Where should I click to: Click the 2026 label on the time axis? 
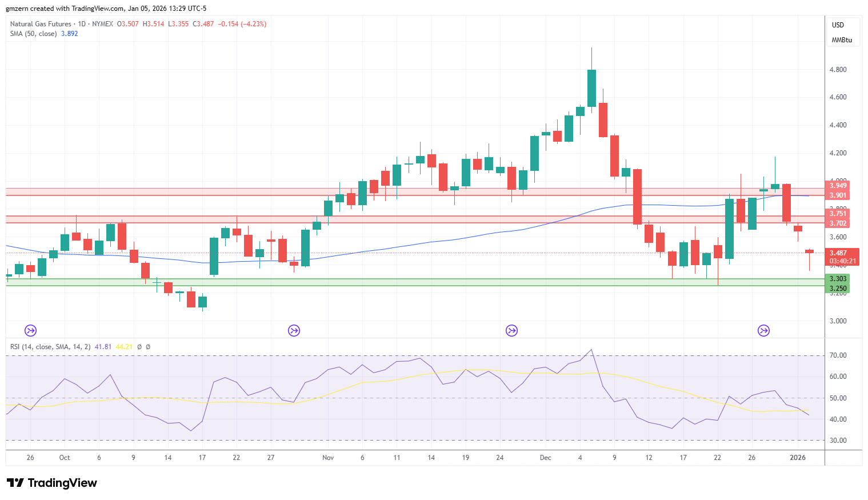(798, 458)
